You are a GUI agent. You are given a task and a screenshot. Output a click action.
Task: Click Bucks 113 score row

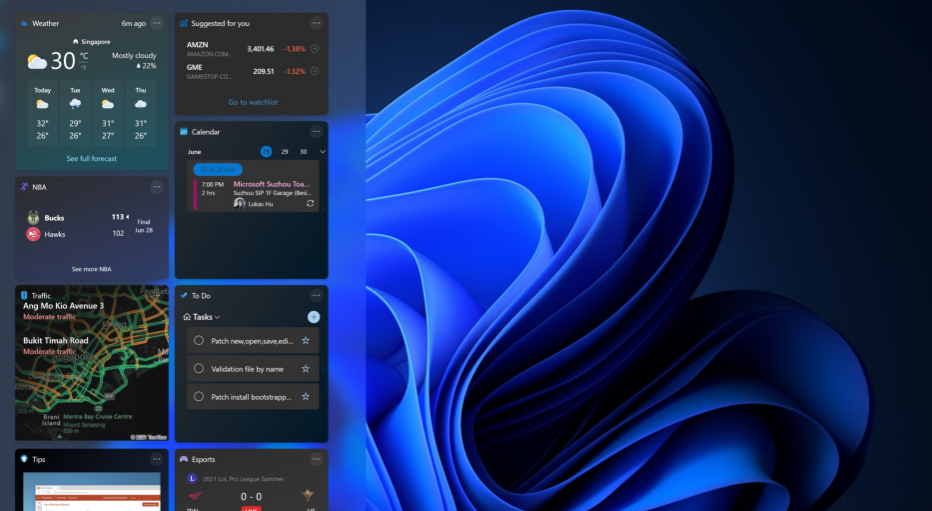(x=78, y=217)
